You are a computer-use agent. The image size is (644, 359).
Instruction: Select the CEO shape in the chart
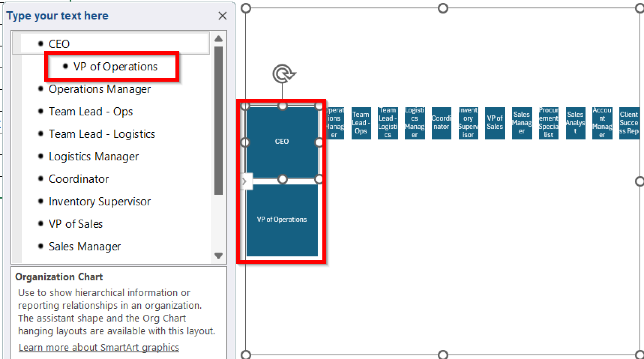(x=282, y=141)
